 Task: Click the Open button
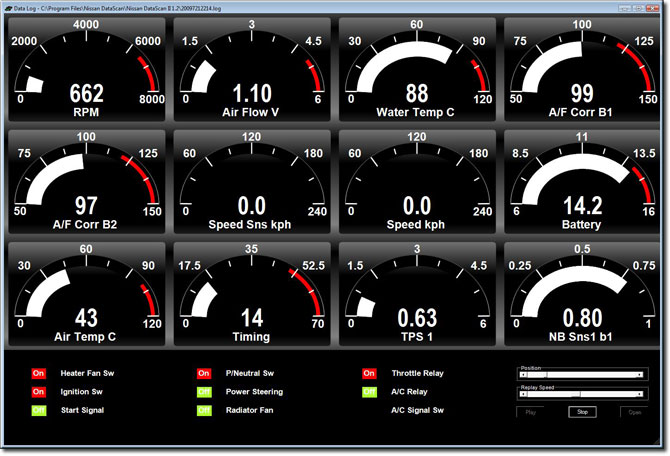633,411
